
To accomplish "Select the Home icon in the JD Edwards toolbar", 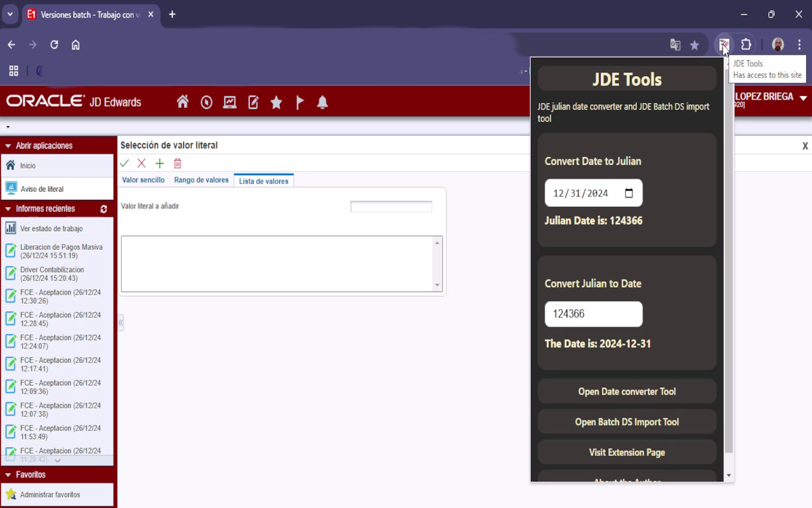I will (182, 102).
